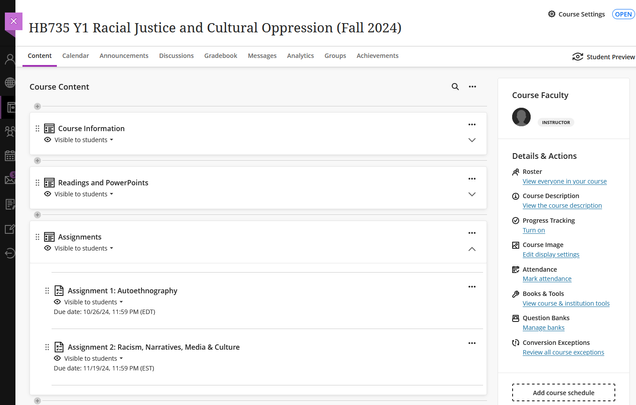
Task: Click the Assignment 1 document icon
Action: (59, 290)
